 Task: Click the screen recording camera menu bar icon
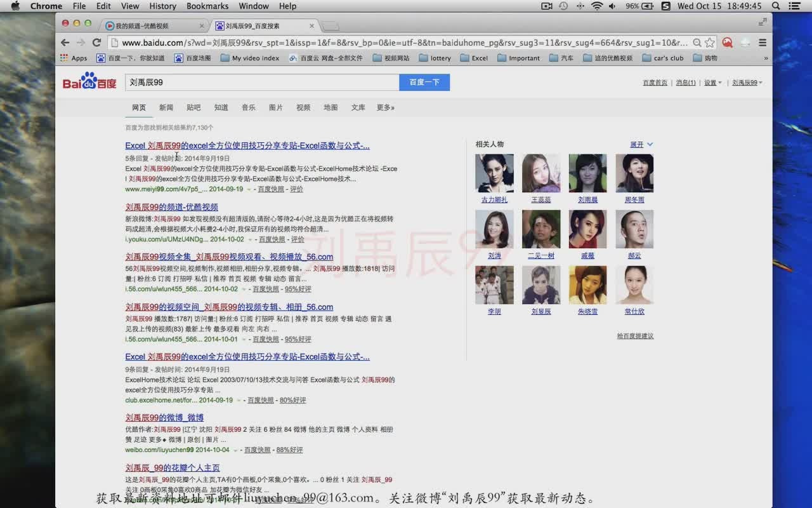(x=547, y=6)
